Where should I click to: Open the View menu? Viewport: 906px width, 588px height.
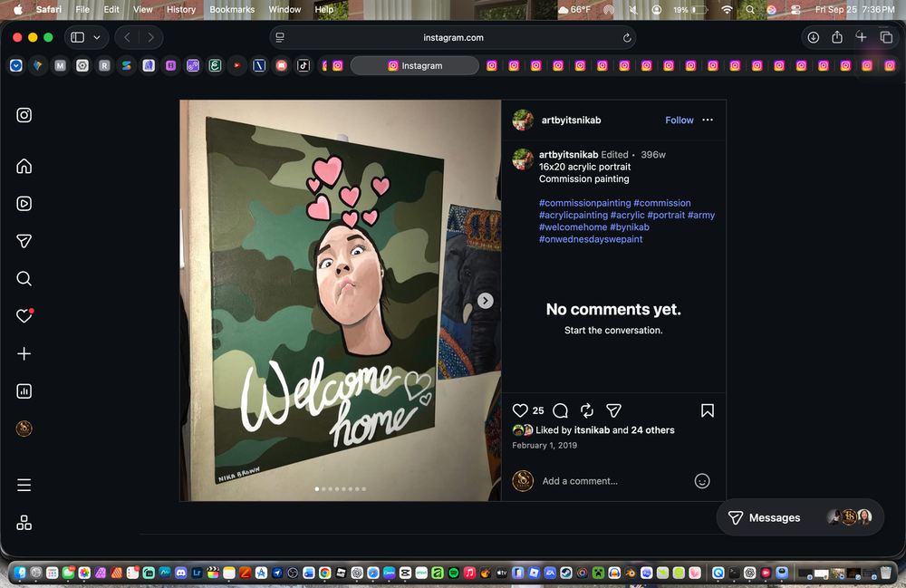pyautogui.click(x=143, y=9)
